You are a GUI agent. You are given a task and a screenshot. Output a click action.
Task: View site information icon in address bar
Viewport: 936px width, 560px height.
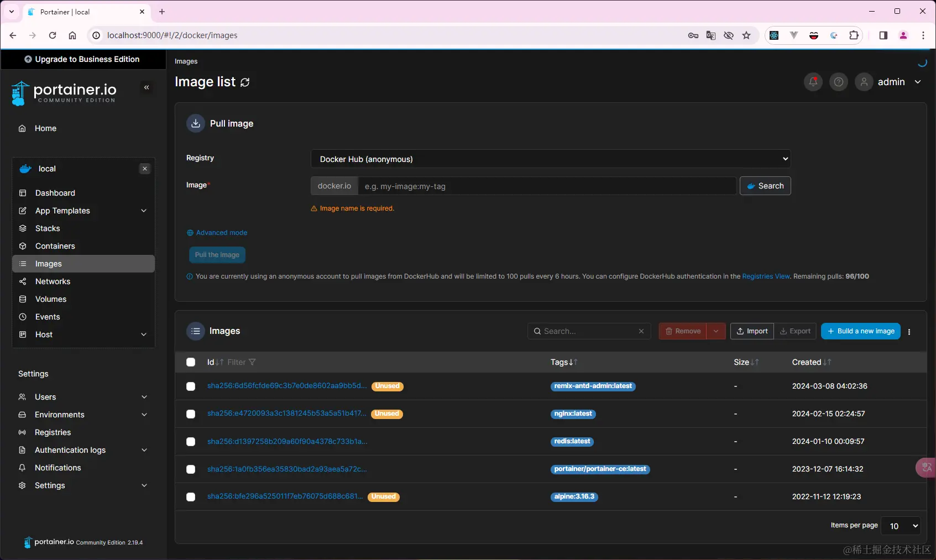pos(96,35)
